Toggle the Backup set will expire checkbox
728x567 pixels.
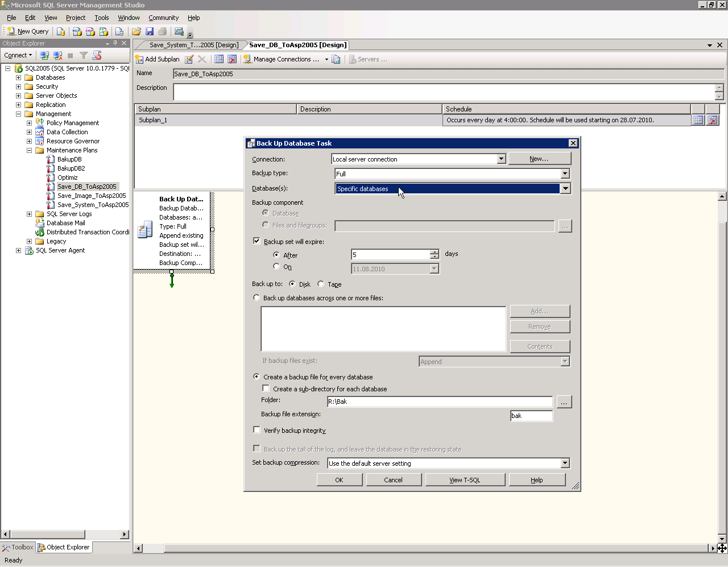point(257,241)
